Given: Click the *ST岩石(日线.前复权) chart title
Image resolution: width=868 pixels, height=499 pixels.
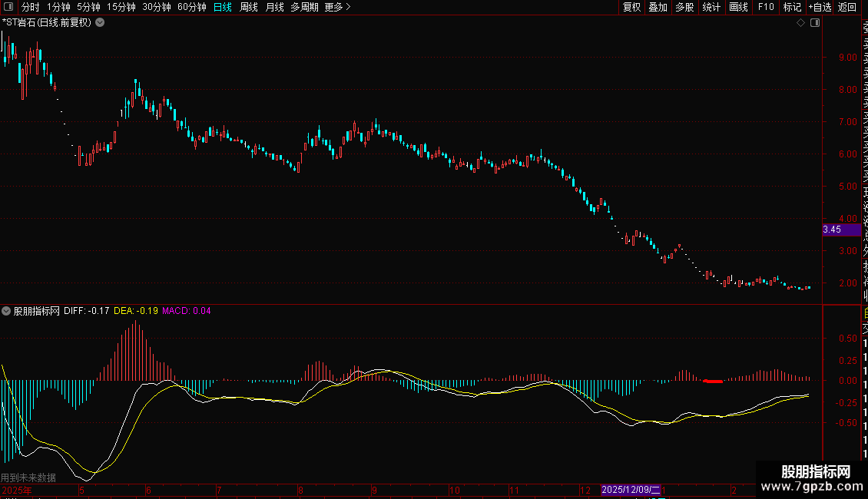Looking at the screenshot, I should click(x=47, y=23).
